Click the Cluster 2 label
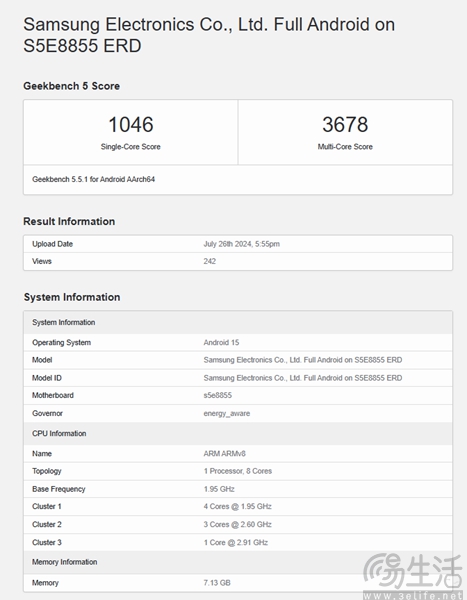This screenshot has height=600, width=467. pyautogui.click(x=47, y=525)
